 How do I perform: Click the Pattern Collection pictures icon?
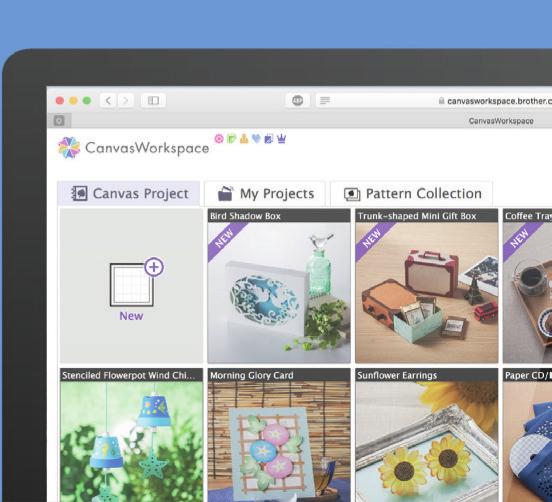[352, 194]
